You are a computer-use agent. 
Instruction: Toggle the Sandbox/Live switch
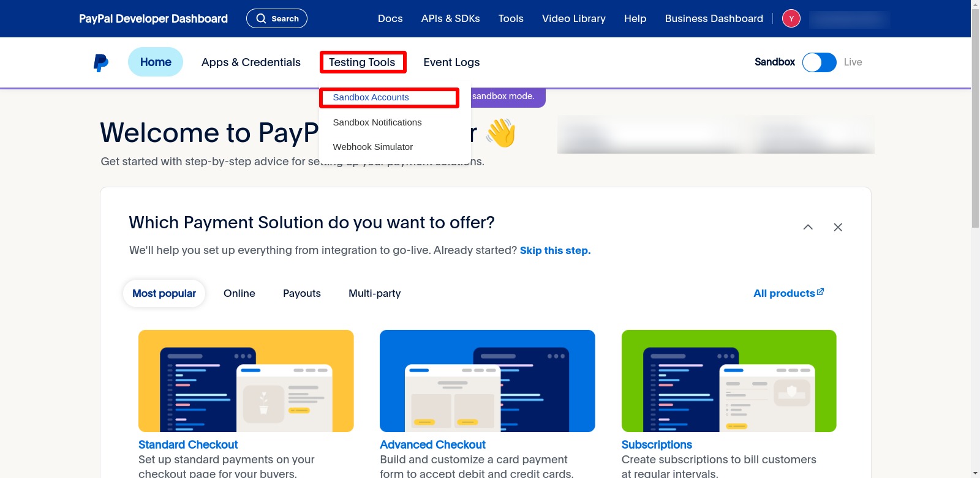(x=820, y=62)
